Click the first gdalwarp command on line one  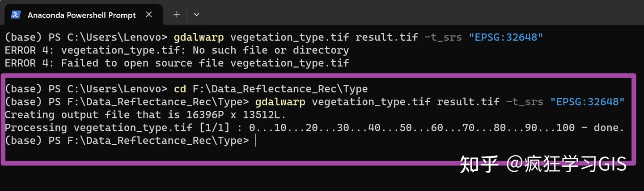tap(199, 37)
